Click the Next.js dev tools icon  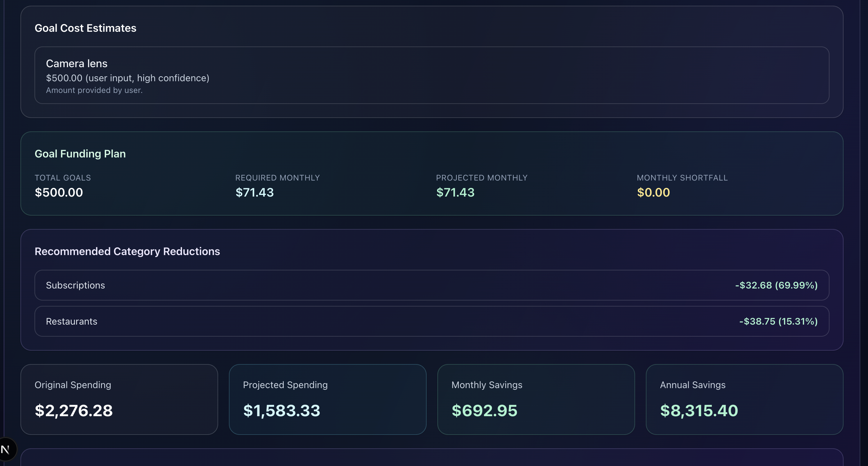pos(6,449)
